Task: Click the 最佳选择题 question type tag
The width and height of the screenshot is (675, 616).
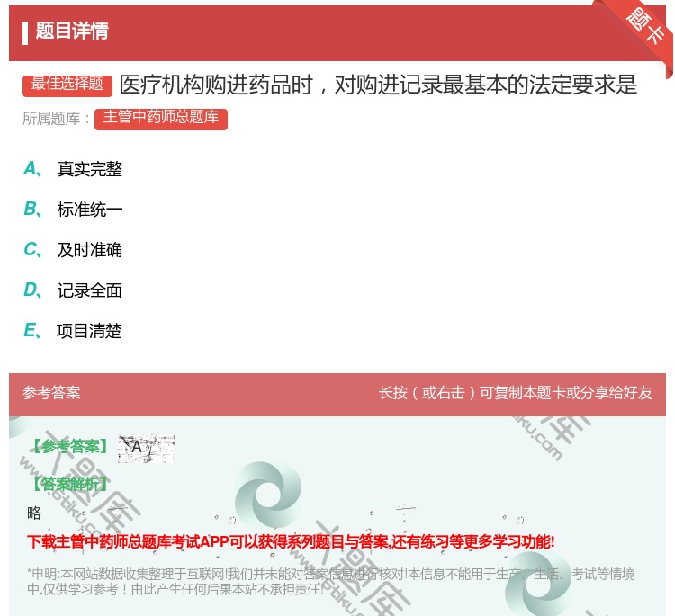Action: click(x=67, y=85)
